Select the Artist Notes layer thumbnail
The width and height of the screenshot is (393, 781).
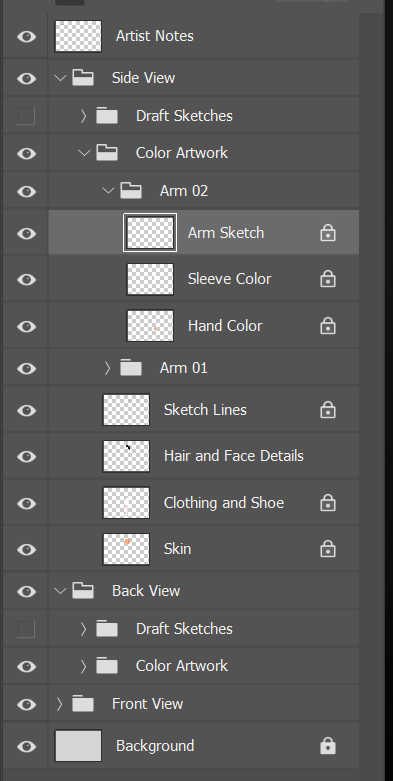click(78, 36)
